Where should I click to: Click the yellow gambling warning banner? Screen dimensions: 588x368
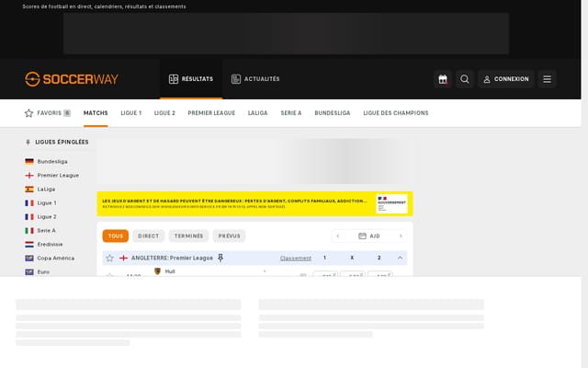pos(255,204)
